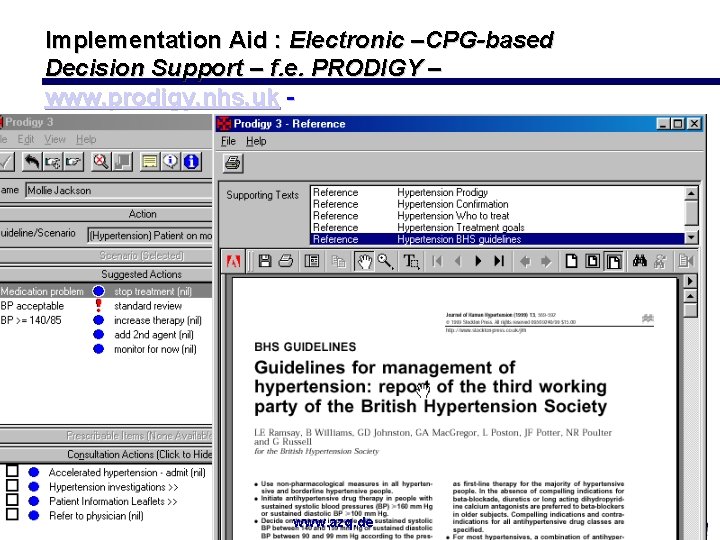
Task: Click the Fit in Window page icon
Action: (592, 261)
